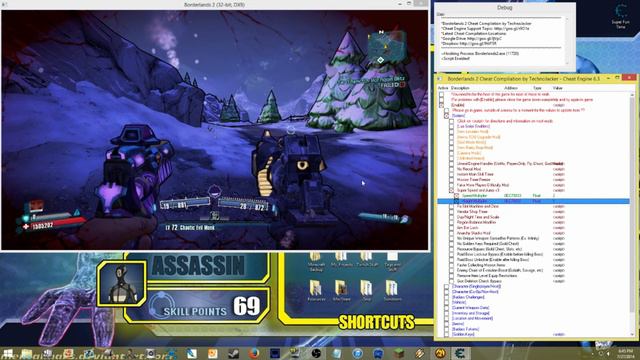The height and width of the screenshot is (360, 640).
Task: Open the Minecraft taskbar icon
Action: [x=399, y=353]
